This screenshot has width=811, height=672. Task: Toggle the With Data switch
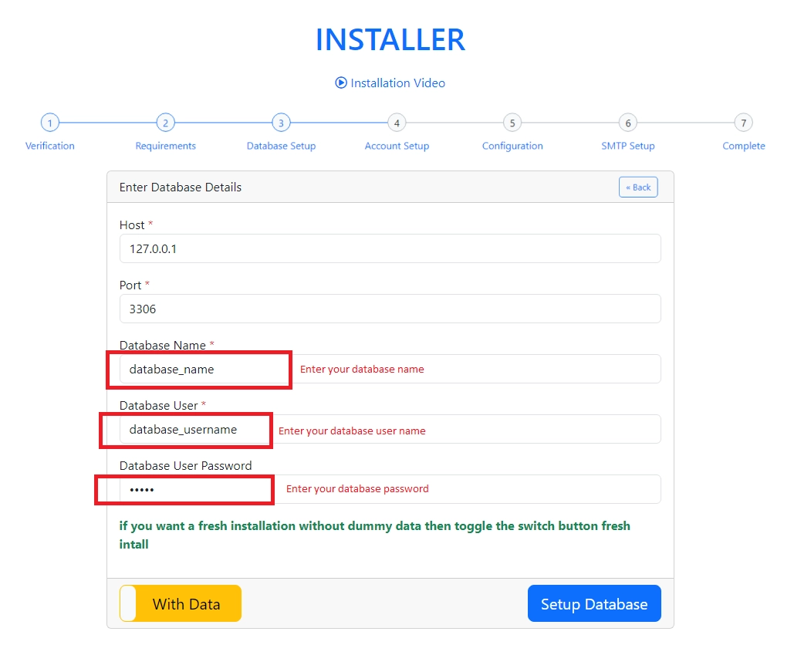[x=181, y=603]
